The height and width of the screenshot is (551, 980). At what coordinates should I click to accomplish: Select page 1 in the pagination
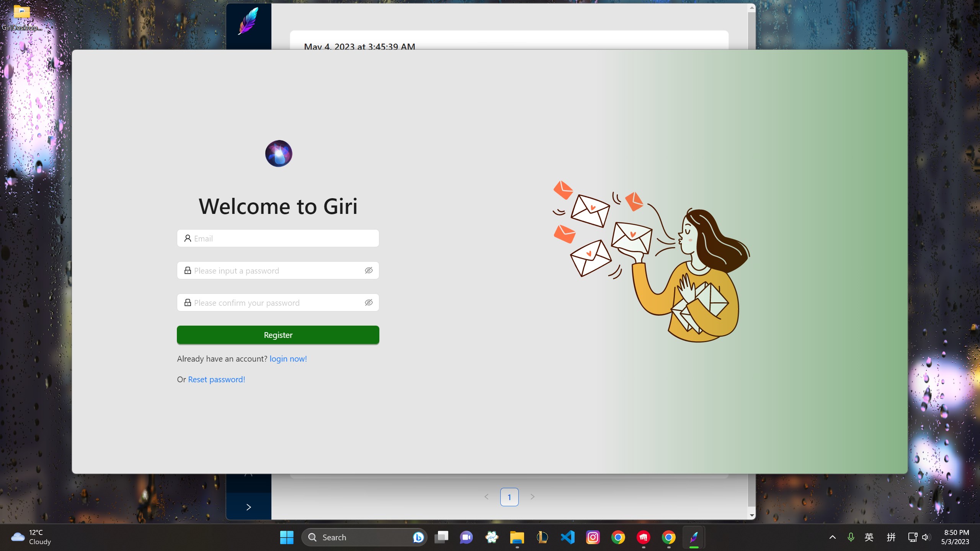click(509, 497)
